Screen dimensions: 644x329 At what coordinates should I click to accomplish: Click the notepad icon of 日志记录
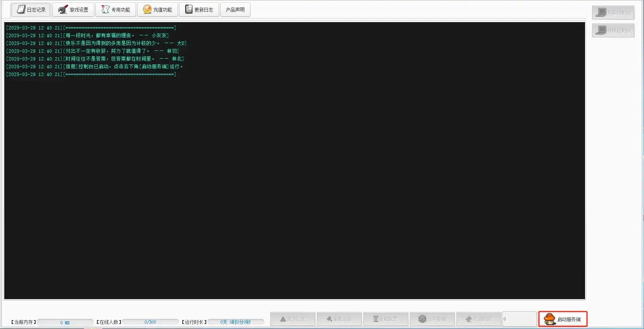tap(21, 9)
